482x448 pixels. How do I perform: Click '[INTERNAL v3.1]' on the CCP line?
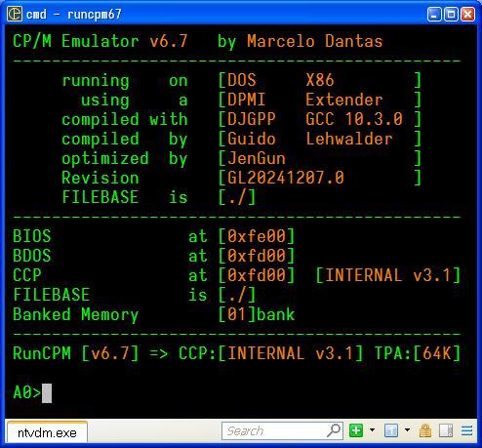point(387,275)
